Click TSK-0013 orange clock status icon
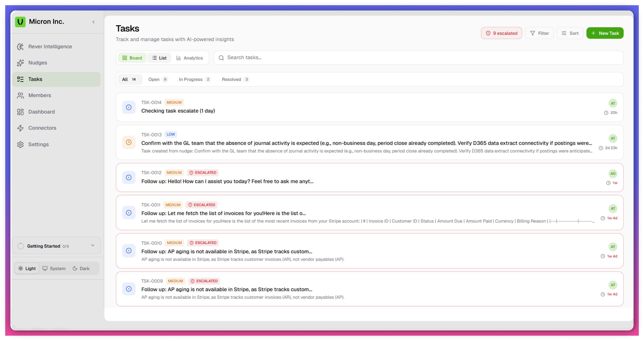 coord(129,142)
